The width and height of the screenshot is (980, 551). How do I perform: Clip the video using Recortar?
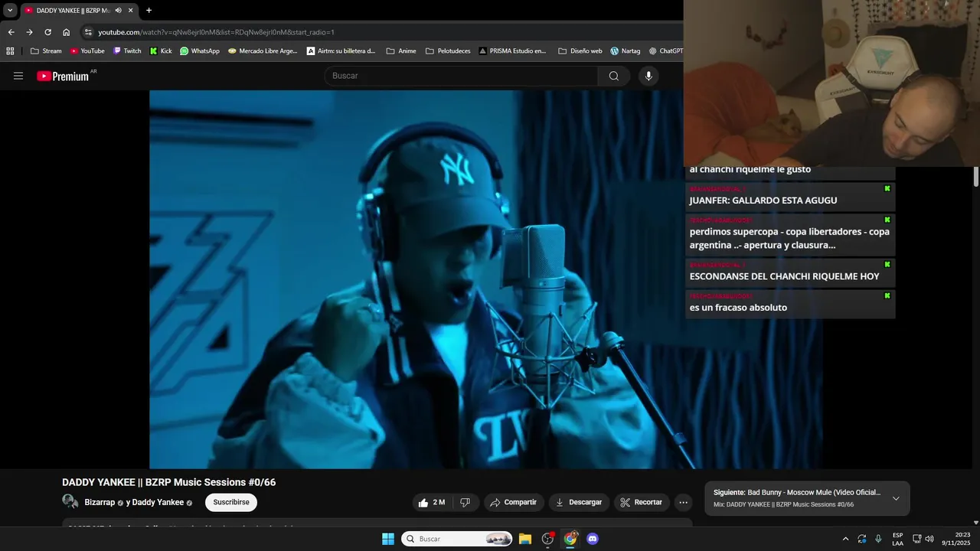(x=642, y=502)
